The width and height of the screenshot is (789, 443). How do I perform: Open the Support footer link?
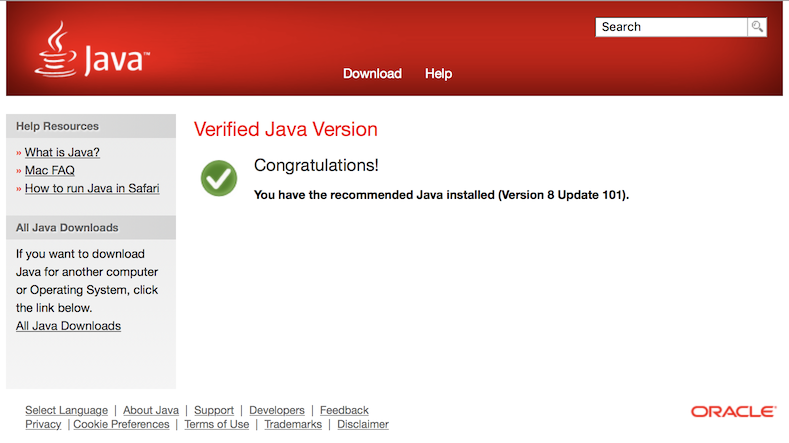[x=214, y=410]
